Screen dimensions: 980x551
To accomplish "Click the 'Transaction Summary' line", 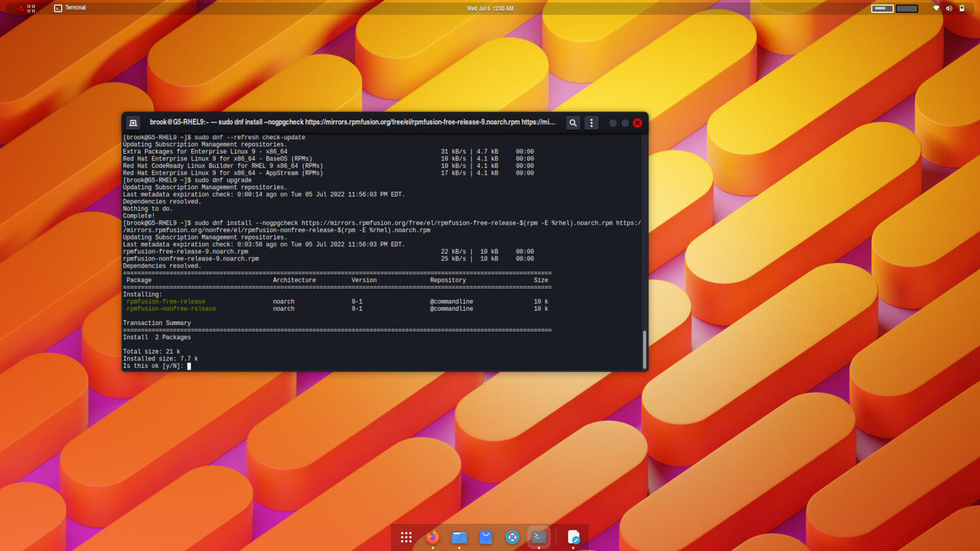I will (157, 323).
